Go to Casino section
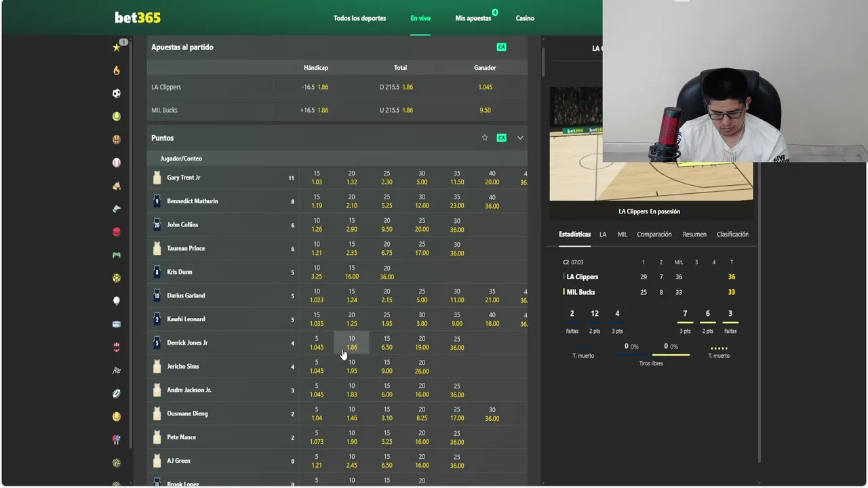The image size is (868, 488). (525, 18)
